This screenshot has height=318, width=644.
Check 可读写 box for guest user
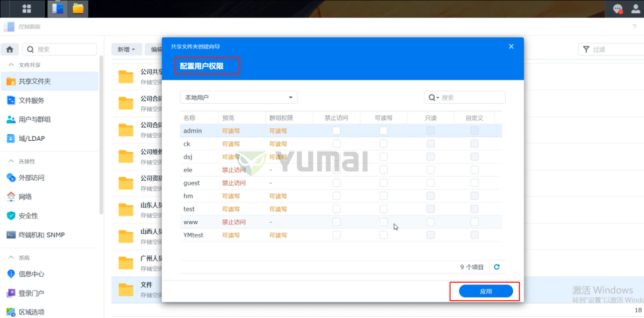[383, 183]
